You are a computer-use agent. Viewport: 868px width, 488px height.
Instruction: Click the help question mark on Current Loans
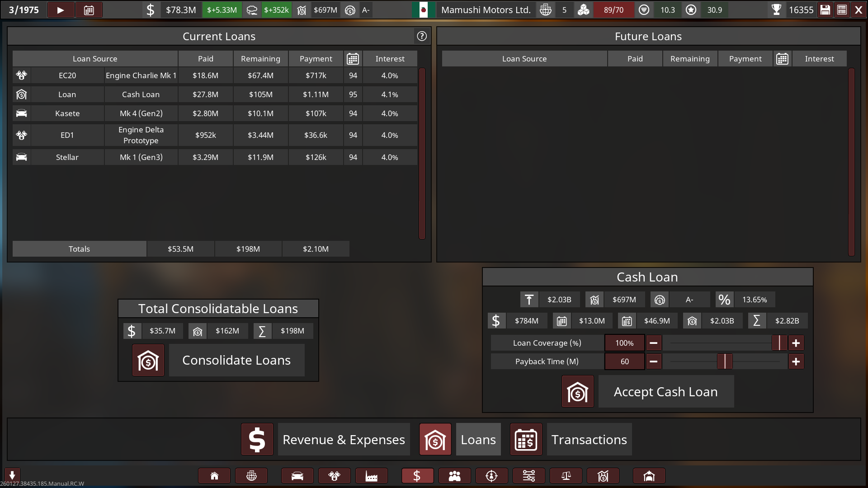click(422, 36)
